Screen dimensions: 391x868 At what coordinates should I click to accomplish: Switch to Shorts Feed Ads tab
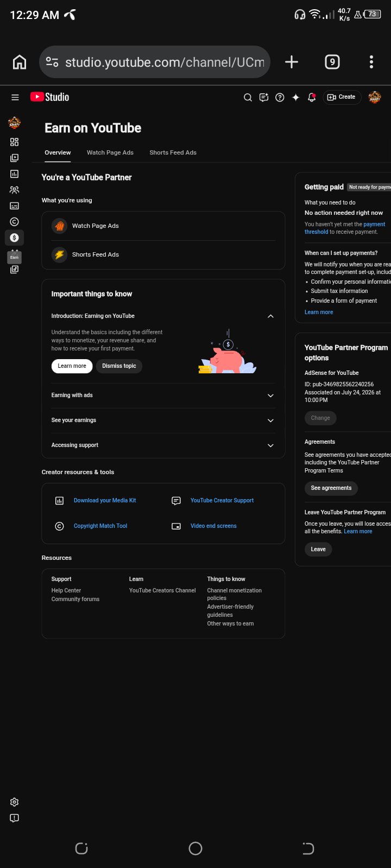pyautogui.click(x=173, y=152)
